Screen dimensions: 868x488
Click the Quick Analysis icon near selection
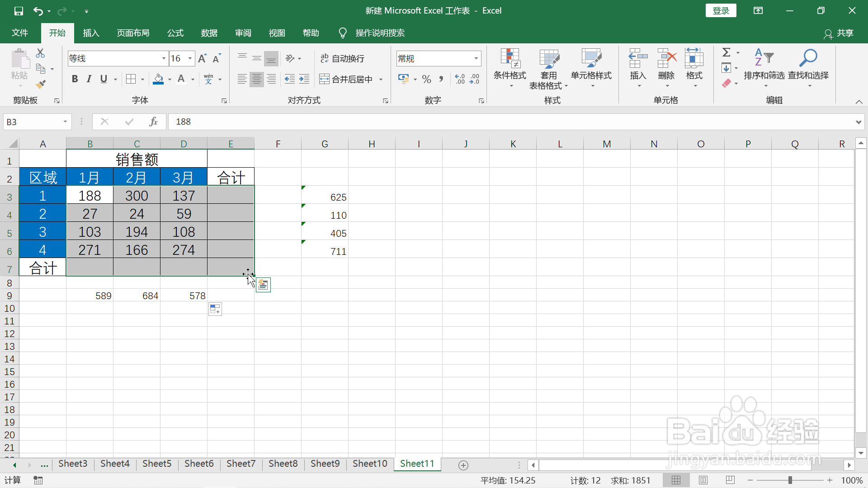pos(263,285)
